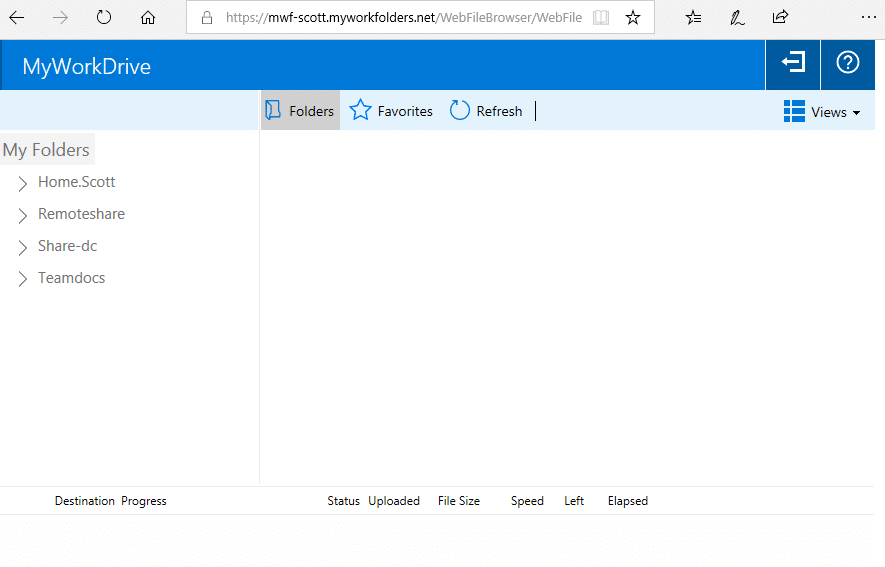The width and height of the screenshot is (885, 567).
Task: Expand the Home.Scott folder chevron
Action: pos(23,183)
